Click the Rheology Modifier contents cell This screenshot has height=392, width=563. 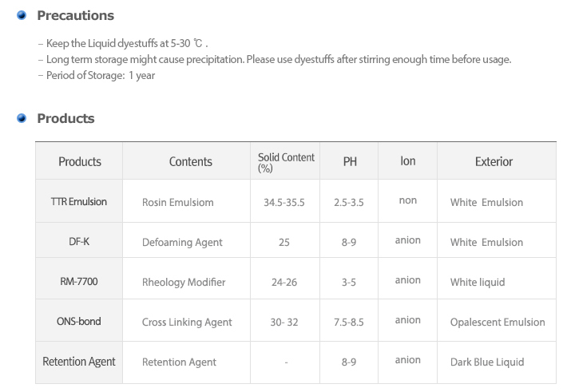point(187,279)
